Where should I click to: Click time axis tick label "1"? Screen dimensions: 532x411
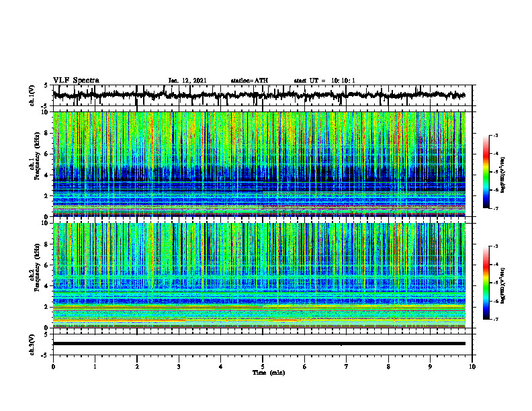point(95,367)
